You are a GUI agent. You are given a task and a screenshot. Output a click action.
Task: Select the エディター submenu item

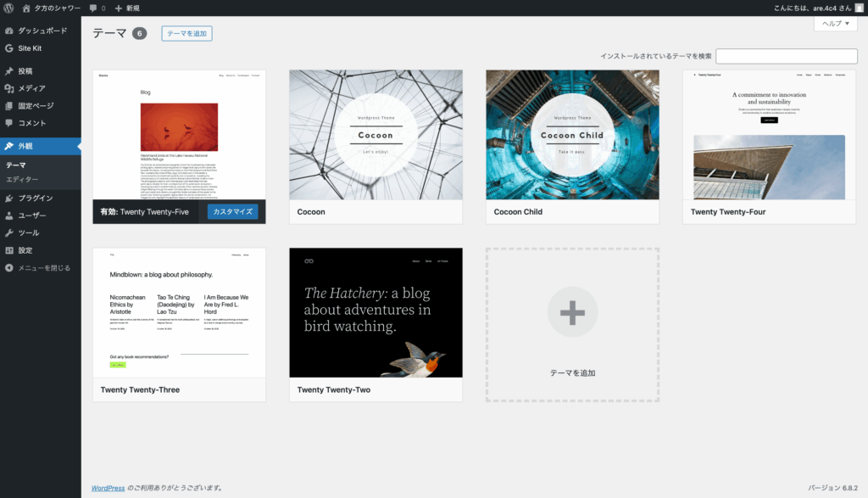(22, 180)
